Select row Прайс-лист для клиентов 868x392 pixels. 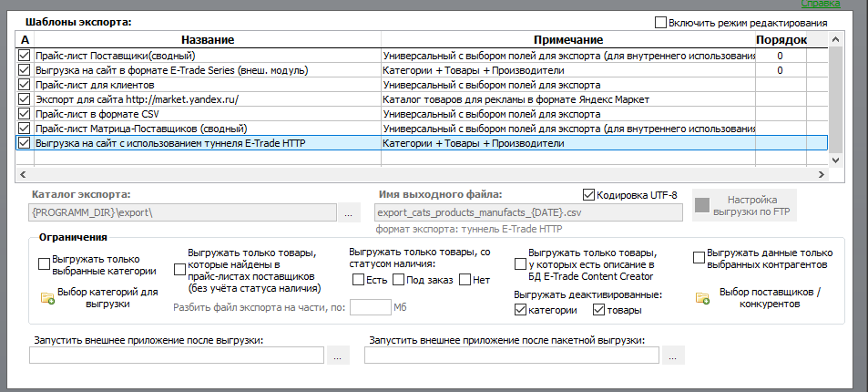[422, 85]
